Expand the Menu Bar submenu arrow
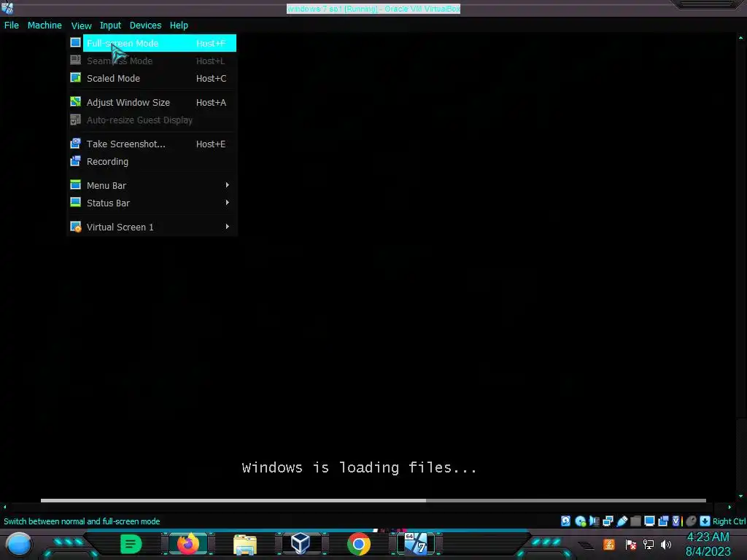747x560 pixels. [x=228, y=184]
